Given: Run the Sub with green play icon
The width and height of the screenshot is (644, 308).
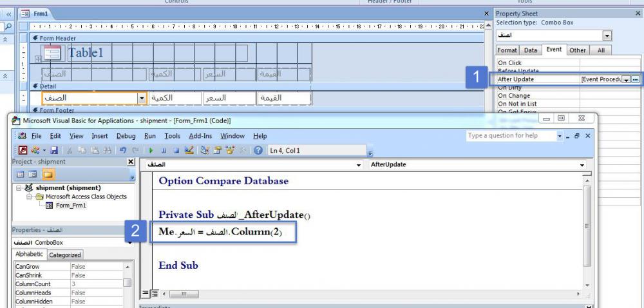Looking at the screenshot, I should coord(151,150).
